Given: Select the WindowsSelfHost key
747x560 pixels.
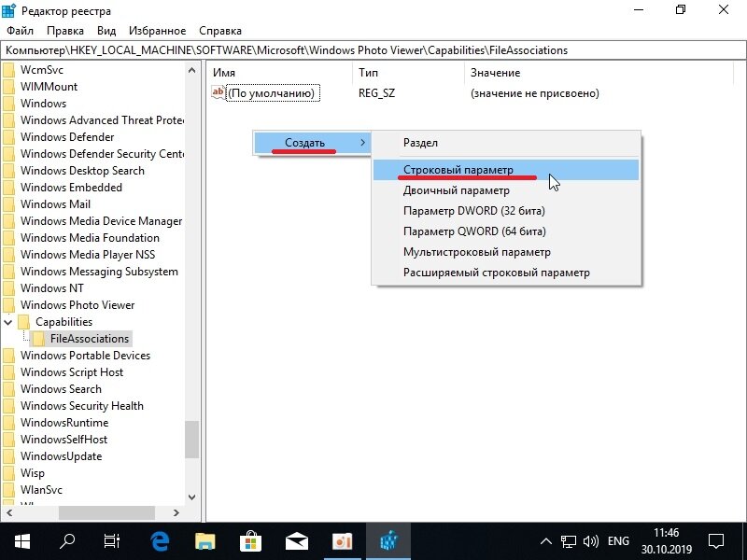Looking at the screenshot, I should (x=63, y=439).
